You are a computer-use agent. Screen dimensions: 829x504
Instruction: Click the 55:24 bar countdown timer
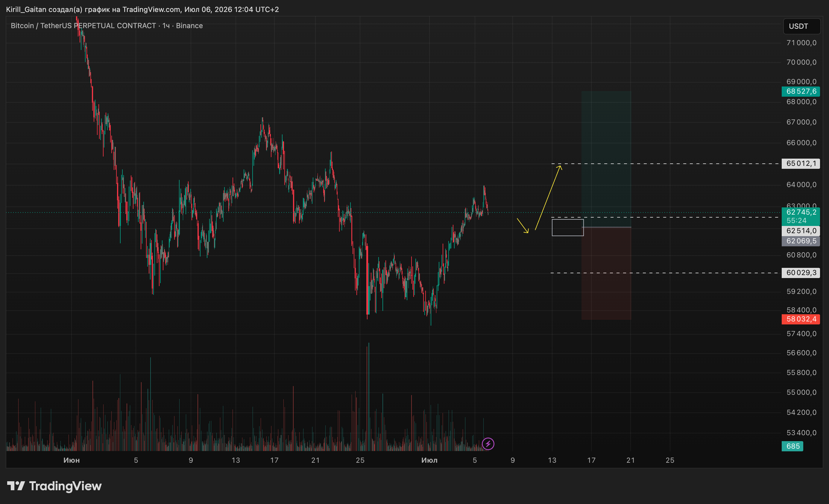pyautogui.click(x=796, y=221)
